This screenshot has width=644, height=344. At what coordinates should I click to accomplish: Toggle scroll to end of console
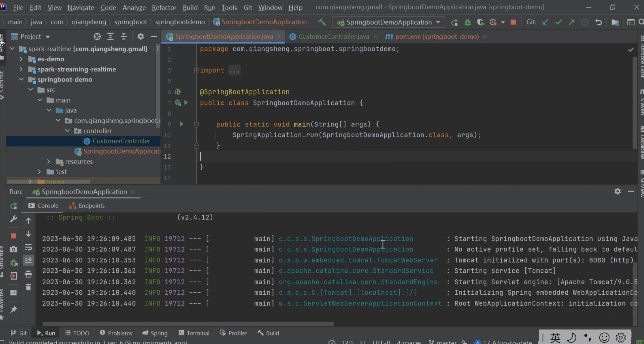[28, 260]
